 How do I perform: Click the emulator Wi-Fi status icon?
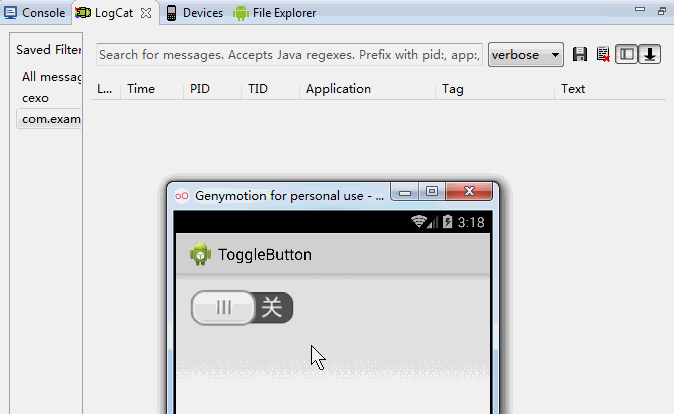tap(419, 221)
